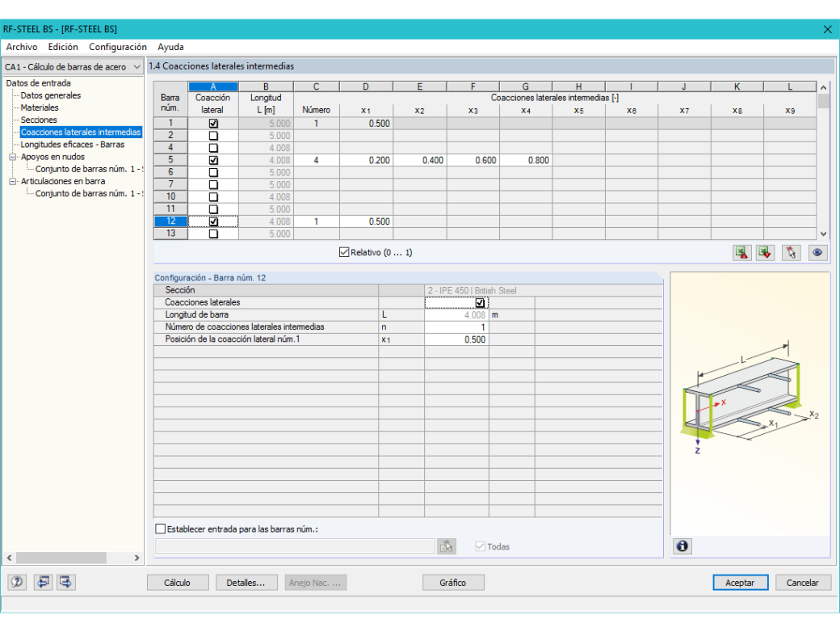Toggle Coacciones laterales checkbox in configuration
Screen dimensions: 840x632
click(x=480, y=303)
